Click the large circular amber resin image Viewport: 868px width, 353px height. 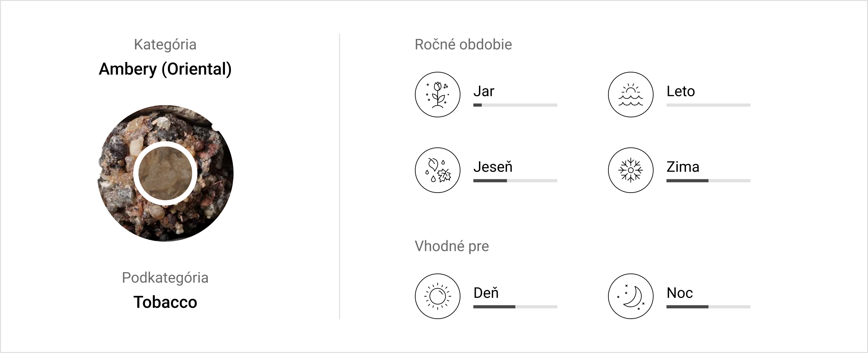(x=165, y=173)
